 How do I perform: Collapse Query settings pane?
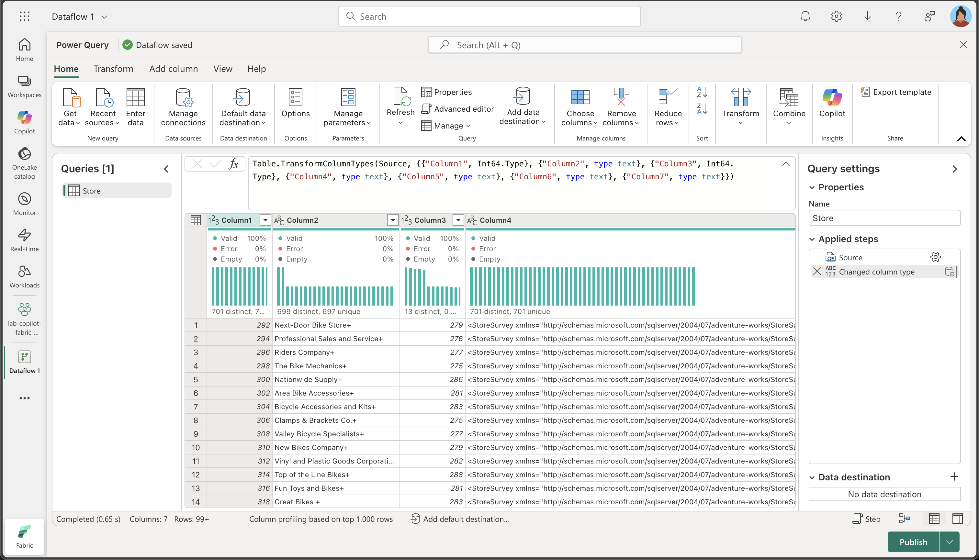(x=955, y=169)
